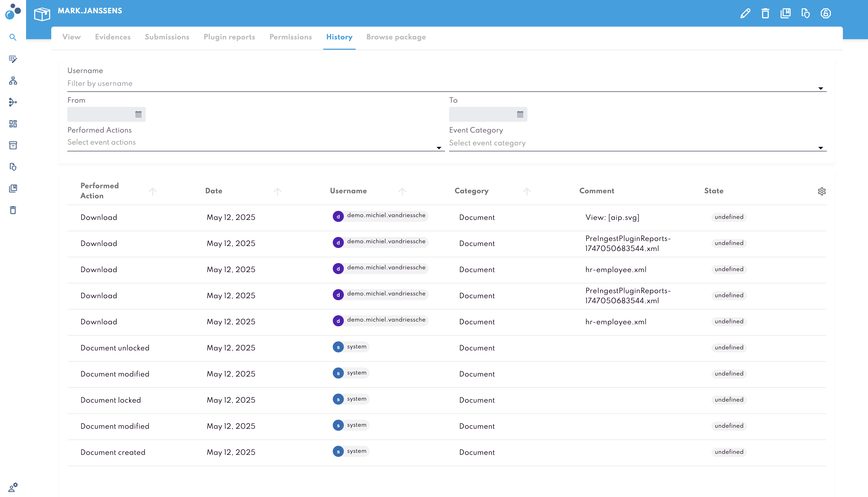Click the Username column header
868x497 pixels.
(x=348, y=191)
